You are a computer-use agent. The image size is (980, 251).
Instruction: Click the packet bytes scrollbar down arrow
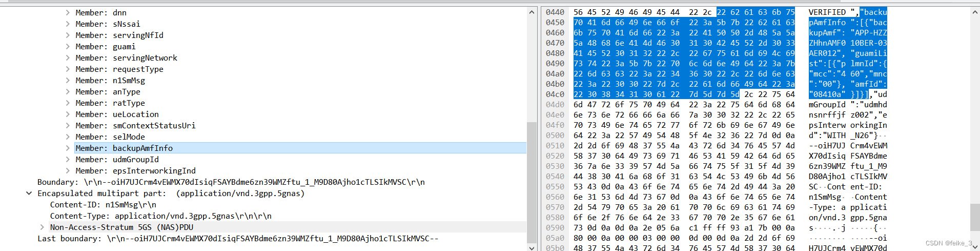click(975, 247)
